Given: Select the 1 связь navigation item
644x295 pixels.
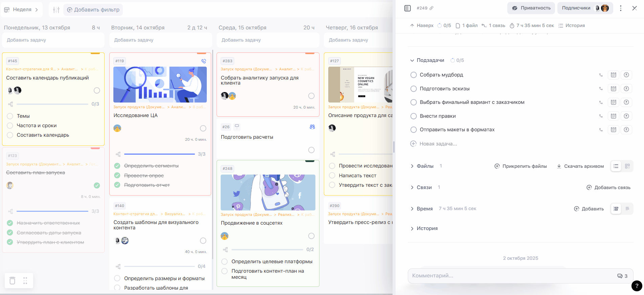Looking at the screenshot, I should tap(493, 25).
